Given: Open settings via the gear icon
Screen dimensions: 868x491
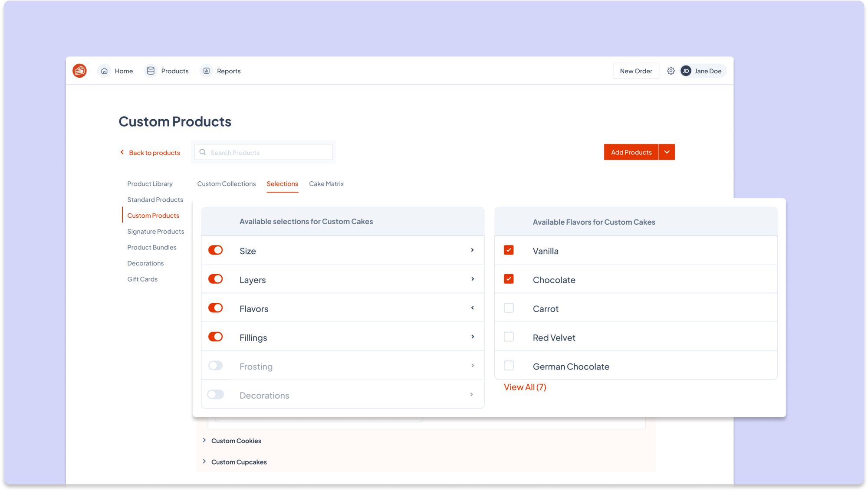Looking at the screenshot, I should tap(671, 71).
